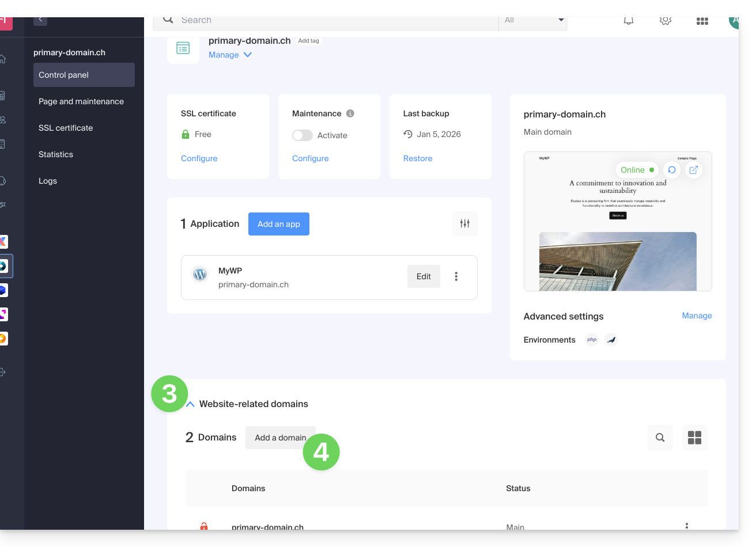The width and height of the screenshot is (756, 547).
Task: Click the application filter sliders icon
Action: 465,224
